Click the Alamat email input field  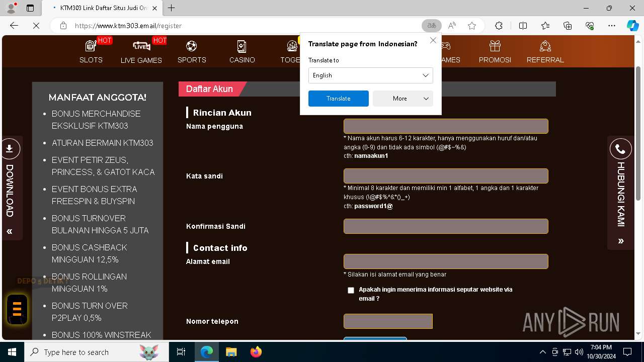pyautogui.click(x=446, y=261)
